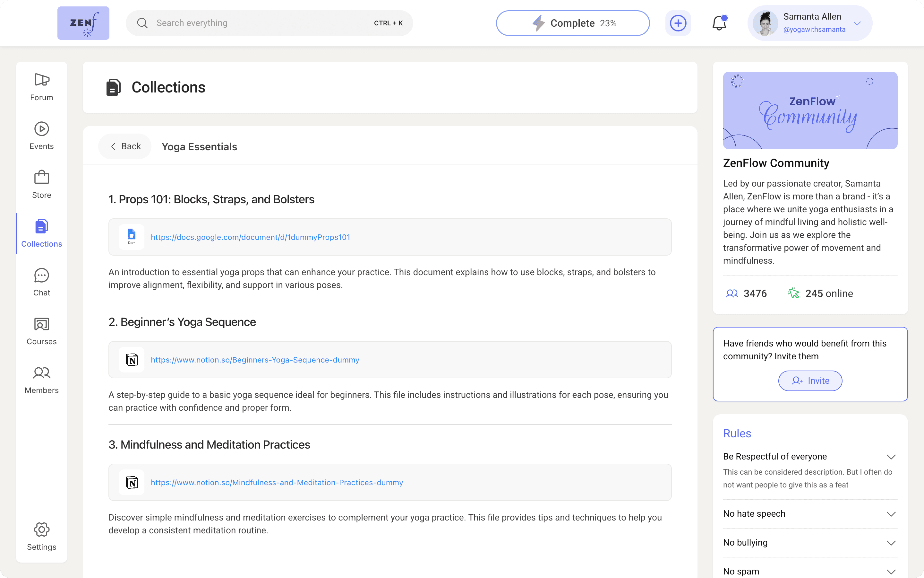Click the green online cursor icon

793,293
